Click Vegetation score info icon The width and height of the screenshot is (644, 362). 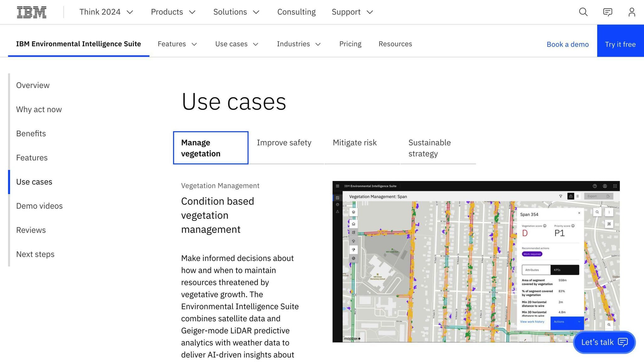pyautogui.click(x=545, y=226)
